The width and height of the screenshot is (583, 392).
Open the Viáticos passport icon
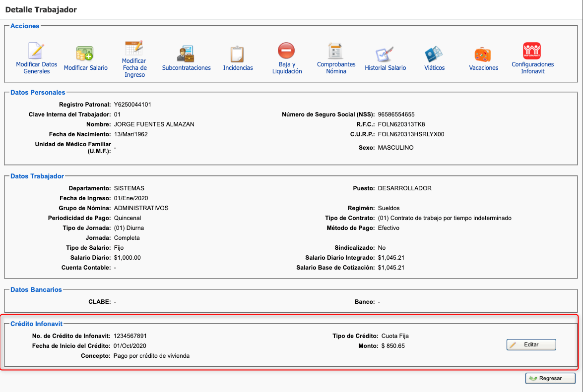point(434,54)
